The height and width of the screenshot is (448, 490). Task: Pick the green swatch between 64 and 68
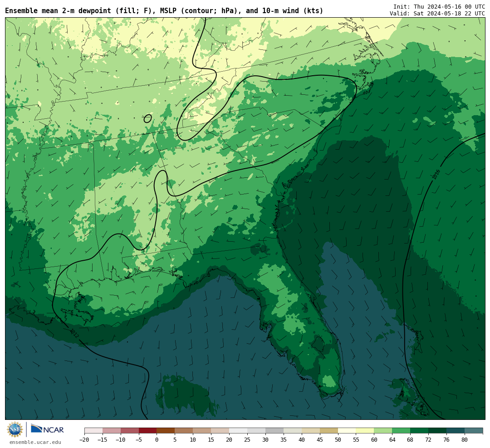(402, 431)
